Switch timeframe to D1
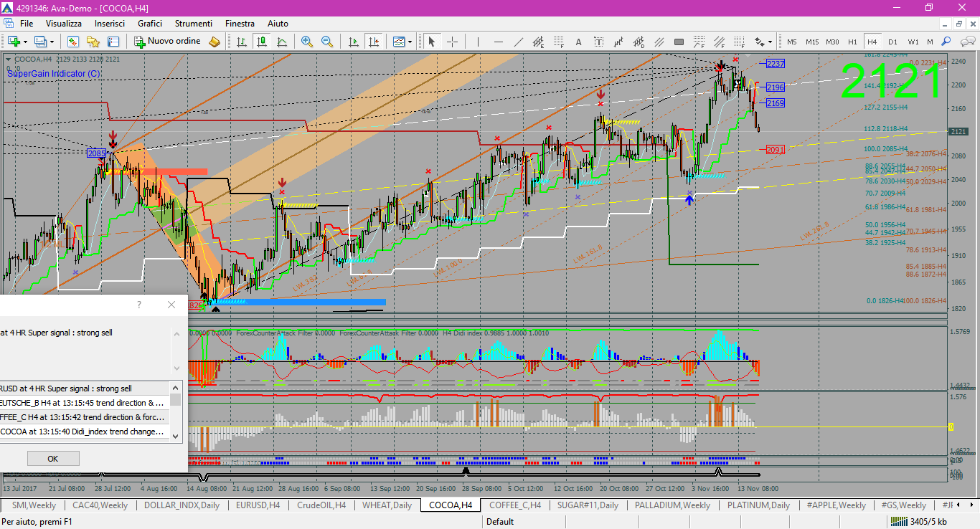 coord(892,42)
